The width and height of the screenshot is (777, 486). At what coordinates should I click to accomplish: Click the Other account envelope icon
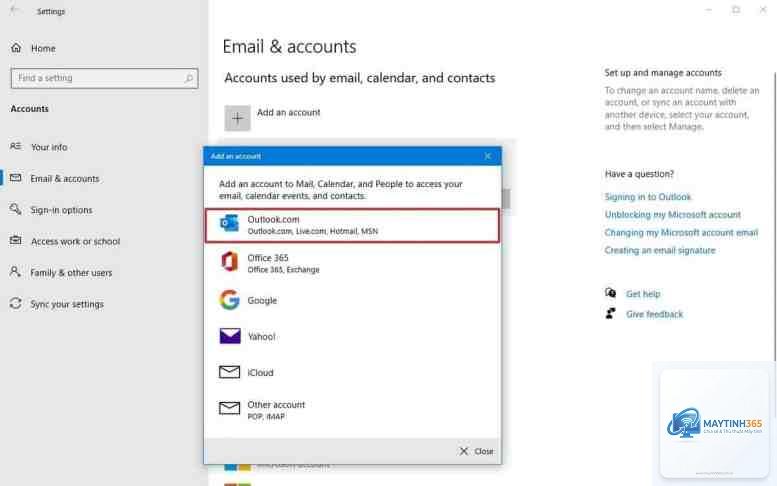coord(229,408)
